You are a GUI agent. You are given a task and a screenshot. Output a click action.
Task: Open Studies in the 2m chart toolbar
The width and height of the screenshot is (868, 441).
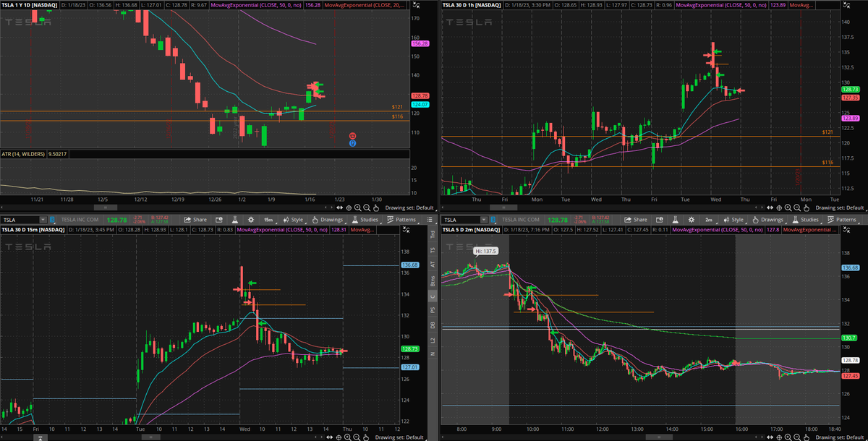pos(807,219)
